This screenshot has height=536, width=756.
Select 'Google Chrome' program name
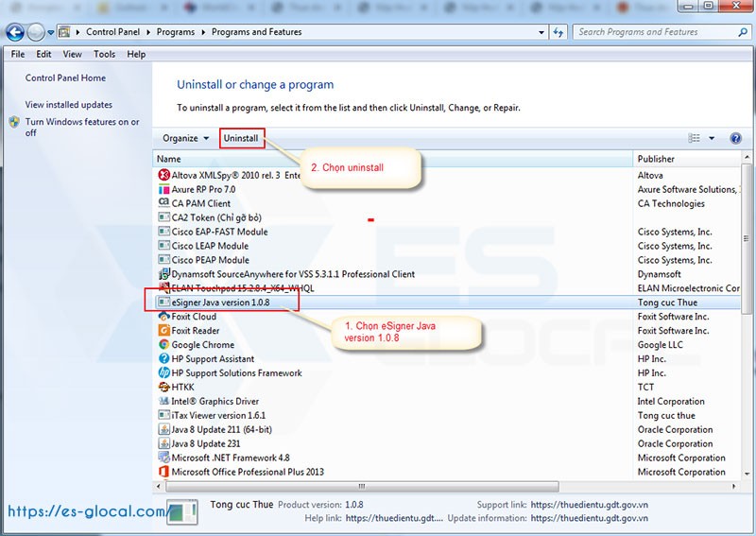[x=203, y=344]
